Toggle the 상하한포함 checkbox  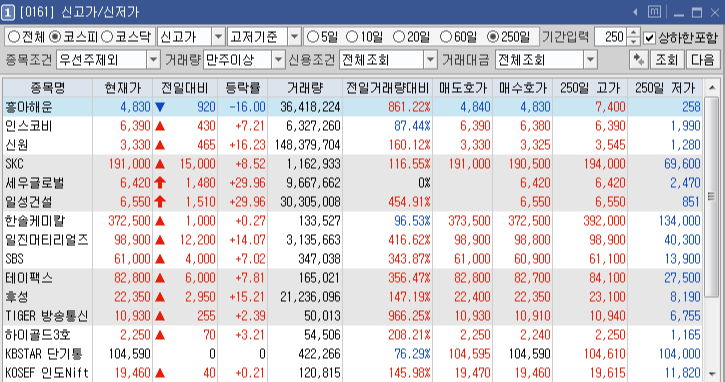[x=650, y=37]
